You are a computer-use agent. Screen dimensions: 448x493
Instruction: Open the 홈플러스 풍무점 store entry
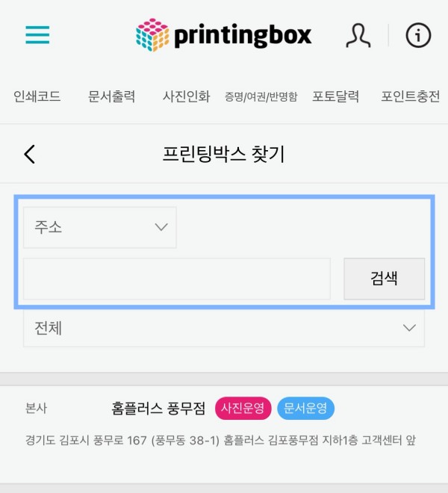tap(158, 409)
